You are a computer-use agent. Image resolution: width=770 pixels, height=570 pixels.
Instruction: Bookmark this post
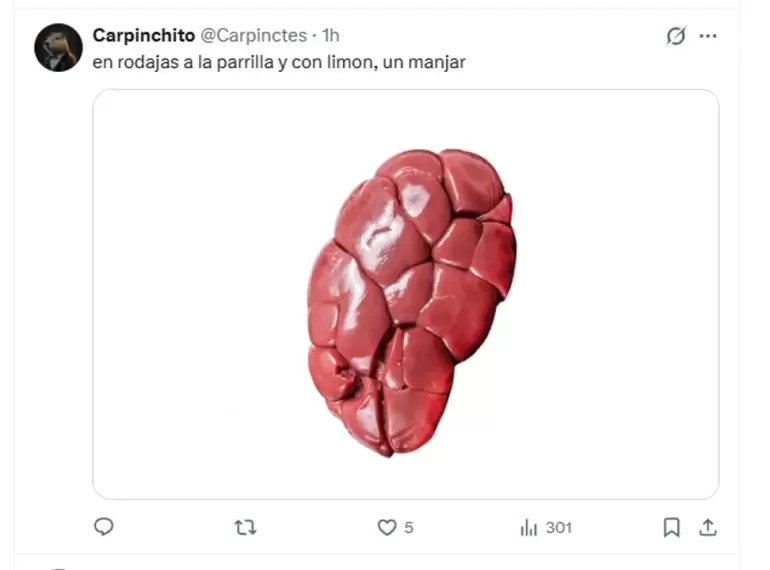point(671,527)
